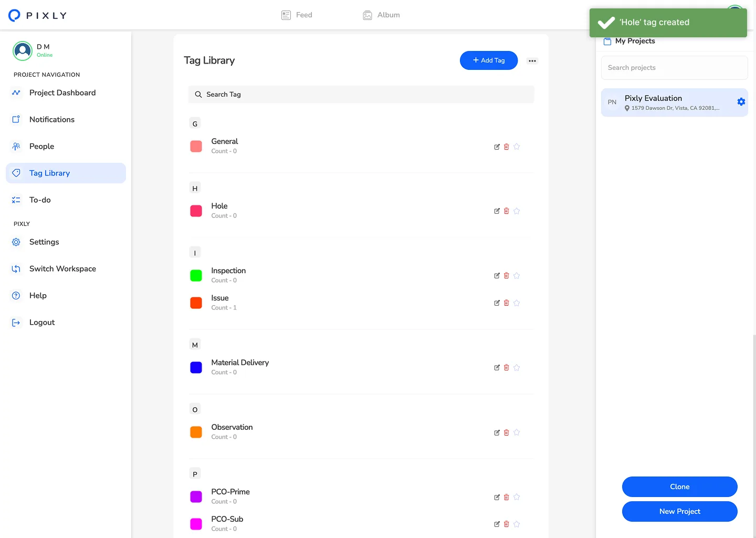The width and height of the screenshot is (756, 538).
Task: Star the Inspection tag
Action: pos(517,276)
